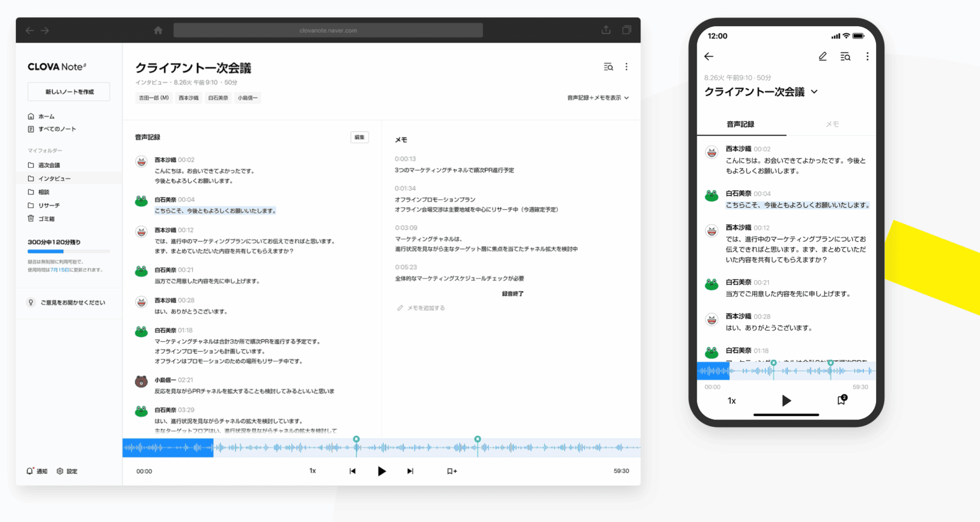Open the three-dot options menu
This screenshot has height=522, width=980.
pos(627,66)
